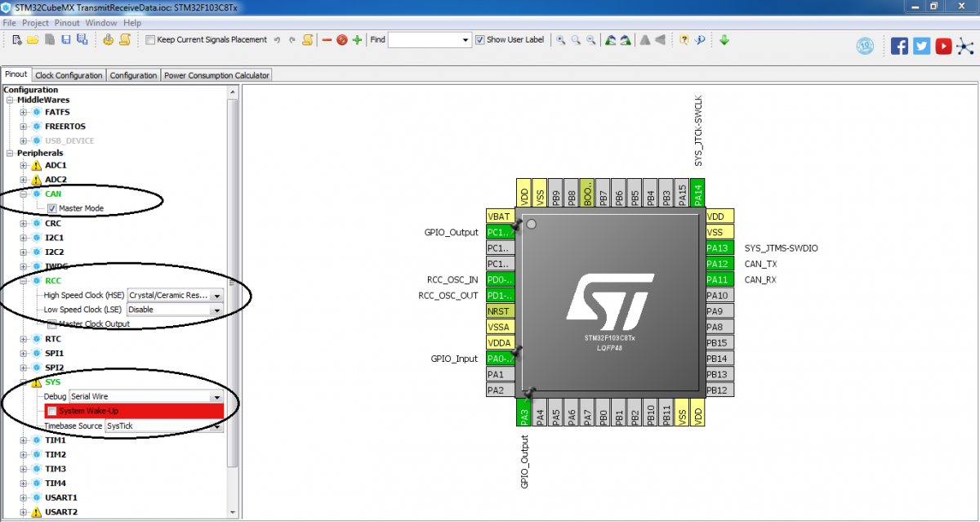Click the Twitter social icon

point(920,46)
